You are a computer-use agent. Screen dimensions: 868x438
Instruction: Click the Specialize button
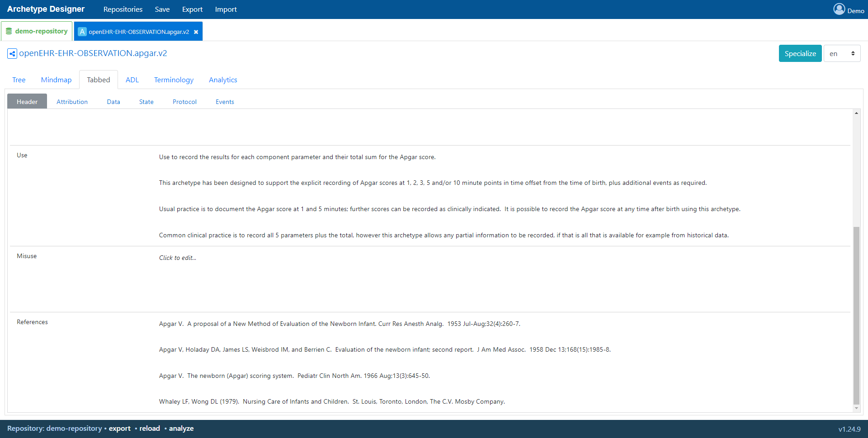800,54
